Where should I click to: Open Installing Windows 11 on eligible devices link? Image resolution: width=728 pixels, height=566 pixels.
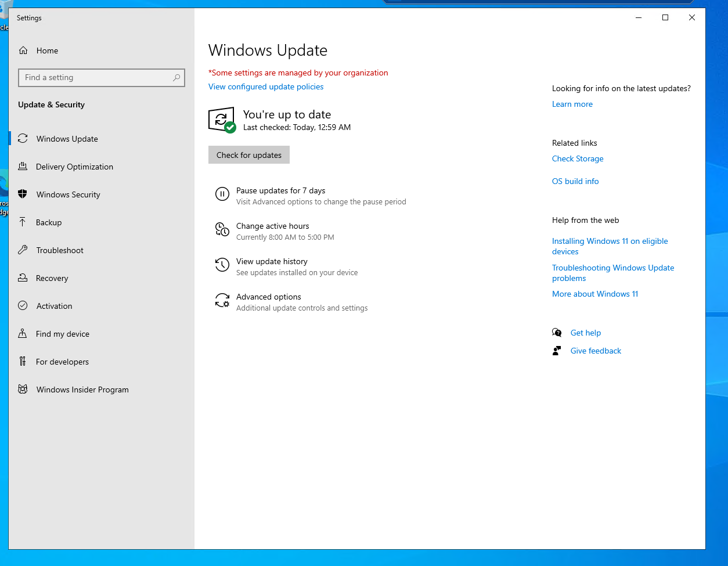(610, 246)
